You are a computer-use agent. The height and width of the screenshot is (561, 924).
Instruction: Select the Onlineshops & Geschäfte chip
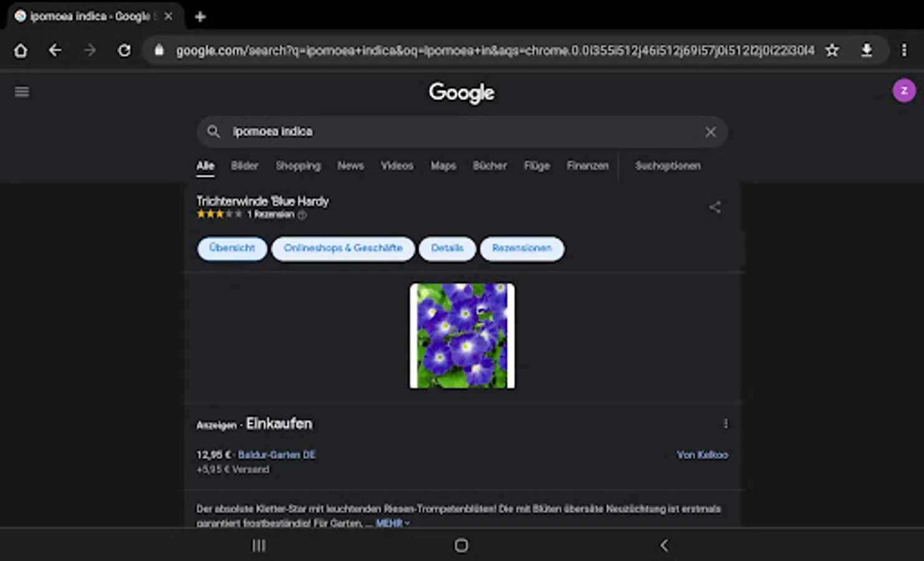[x=343, y=248]
